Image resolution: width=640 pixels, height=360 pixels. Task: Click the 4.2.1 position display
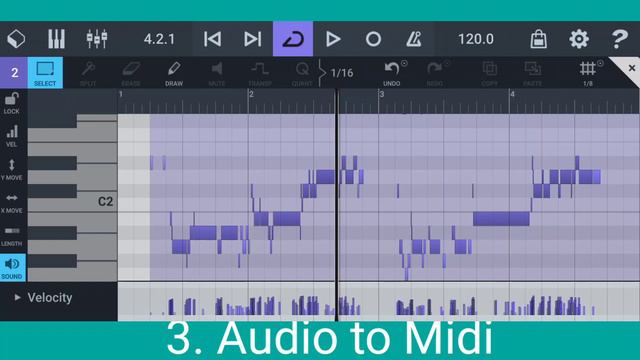(x=159, y=39)
